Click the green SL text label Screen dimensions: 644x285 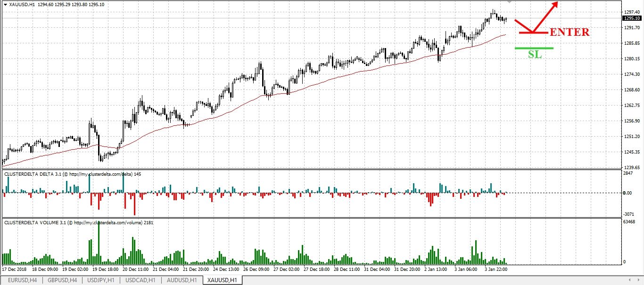[x=535, y=55]
